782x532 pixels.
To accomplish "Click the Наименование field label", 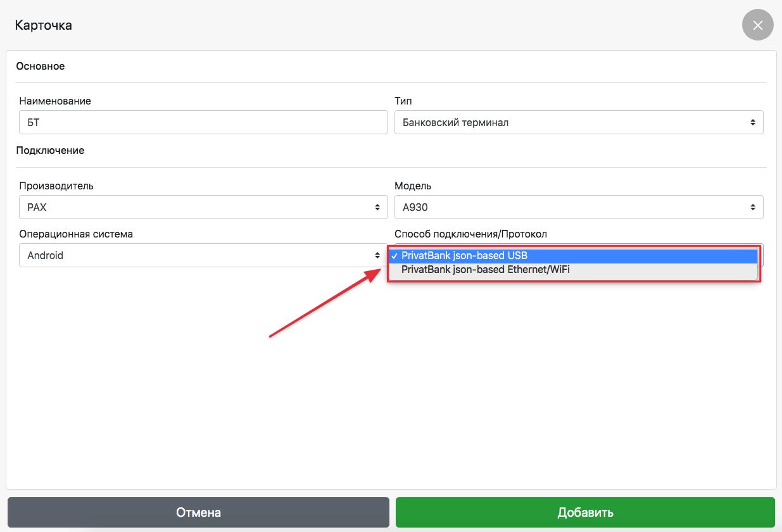I will pos(55,101).
